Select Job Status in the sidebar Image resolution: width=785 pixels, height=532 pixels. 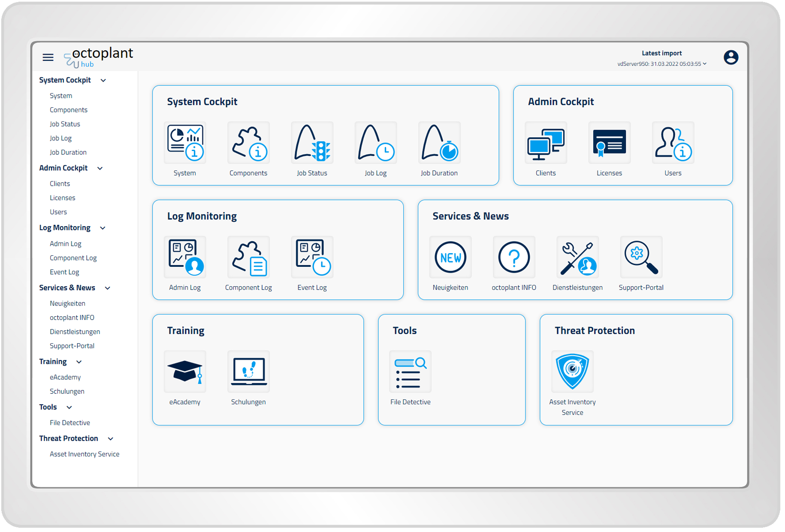click(x=65, y=124)
